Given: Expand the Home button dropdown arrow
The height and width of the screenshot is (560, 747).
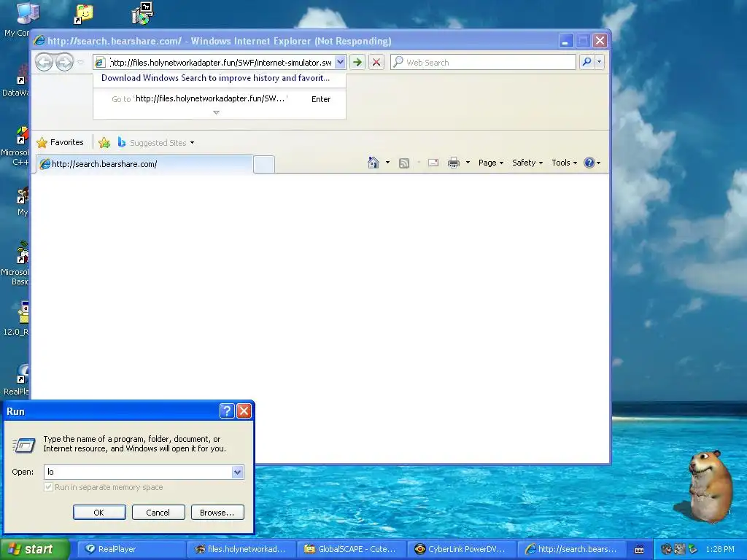Looking at the screenshot, I should tap(387, 163).
